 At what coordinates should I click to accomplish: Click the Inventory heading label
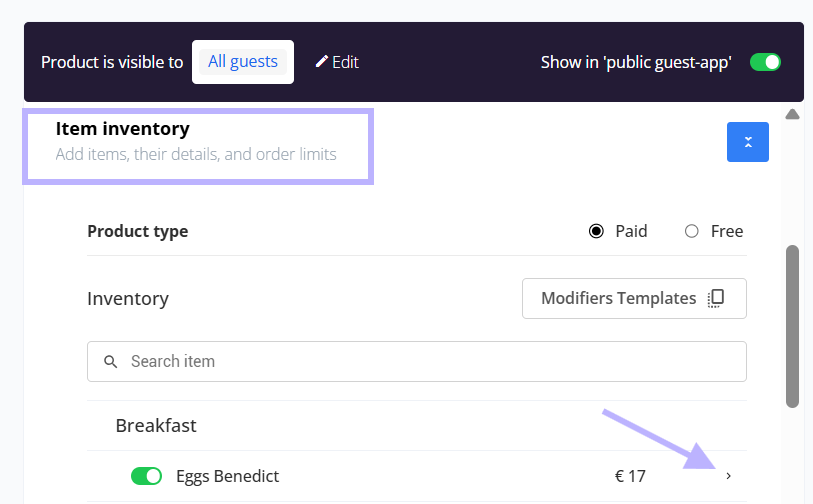tap(128, 299)
